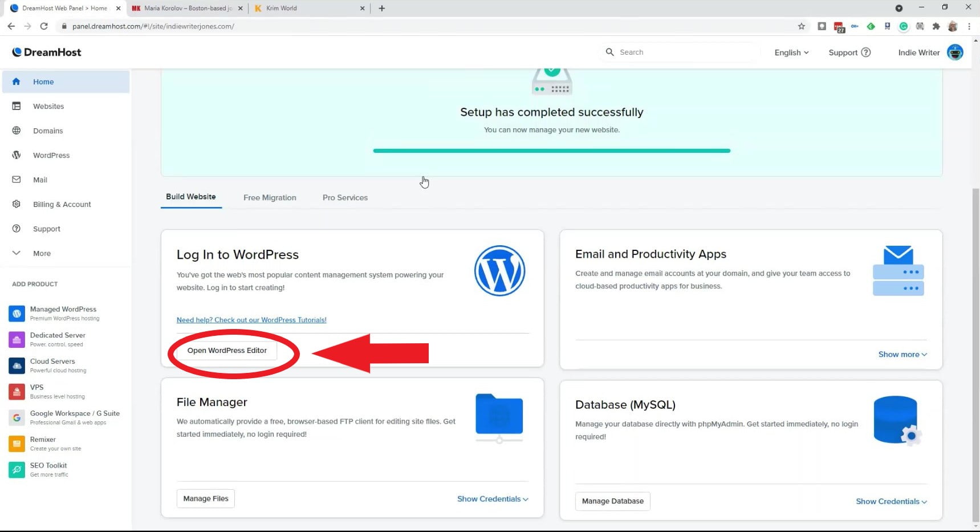The image size is (980, 532).
Task: Show Credentials in Database card
Action: tap(891, 501)
